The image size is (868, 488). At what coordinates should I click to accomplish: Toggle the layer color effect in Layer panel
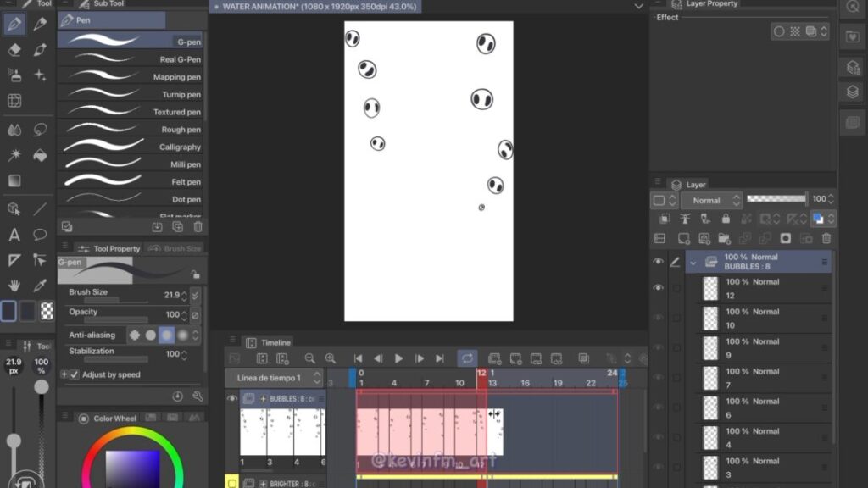coord(818,219)
